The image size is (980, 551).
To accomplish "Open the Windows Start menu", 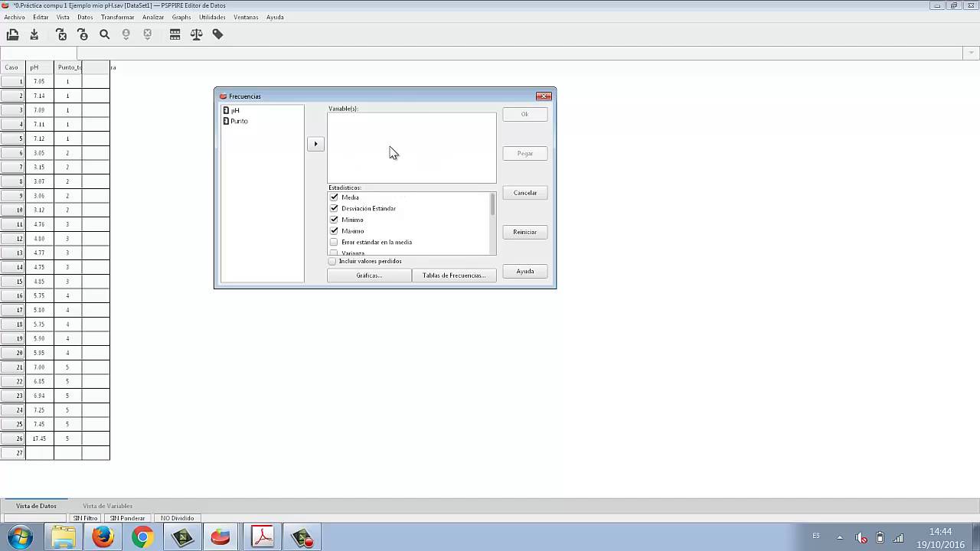I will click(x=21, y=537).
